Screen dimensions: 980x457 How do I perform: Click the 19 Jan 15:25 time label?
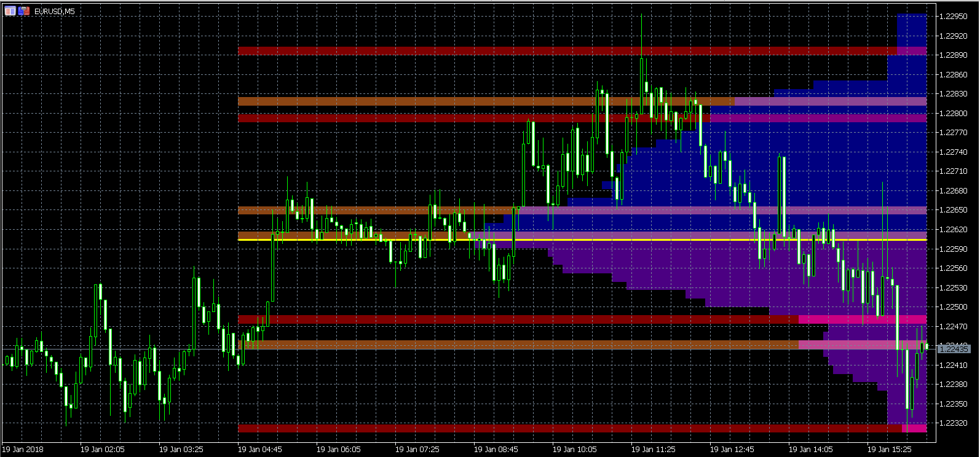click(x=889, y=450)
